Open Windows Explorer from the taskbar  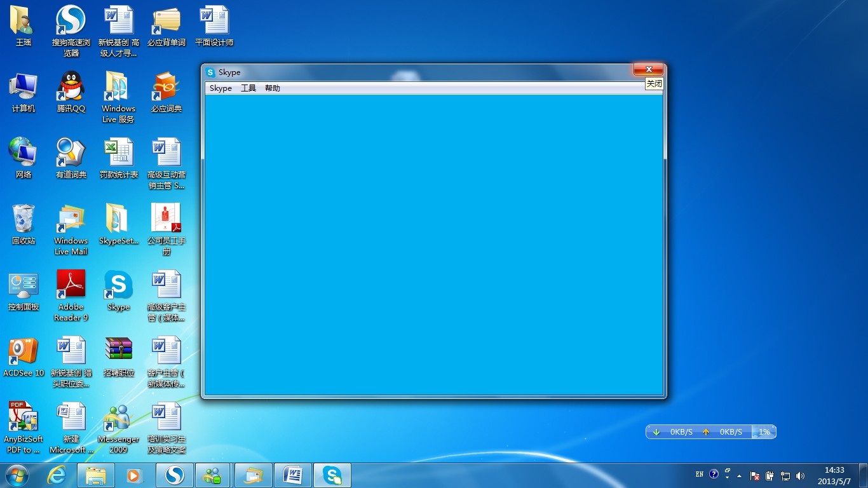coord(96,475)
